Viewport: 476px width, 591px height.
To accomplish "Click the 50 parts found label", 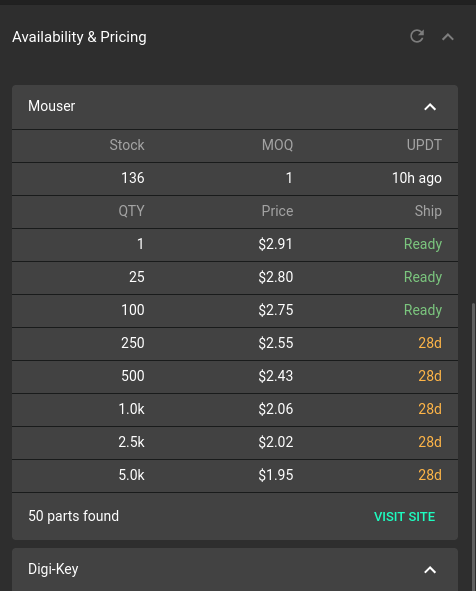I will [x=73, y=516].
